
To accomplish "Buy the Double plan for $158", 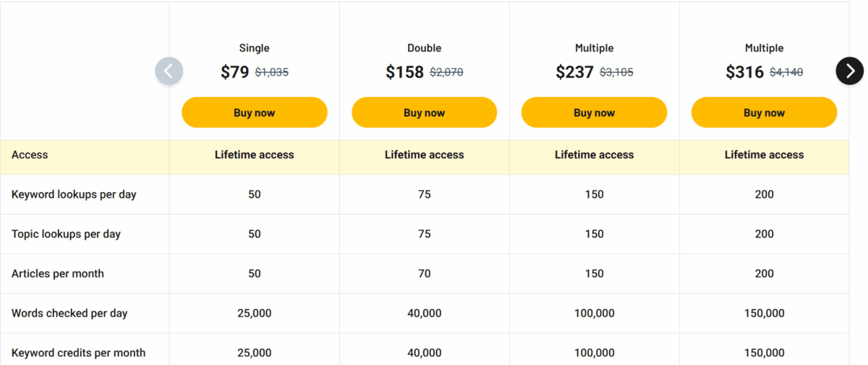I will [x=425, y=112].
